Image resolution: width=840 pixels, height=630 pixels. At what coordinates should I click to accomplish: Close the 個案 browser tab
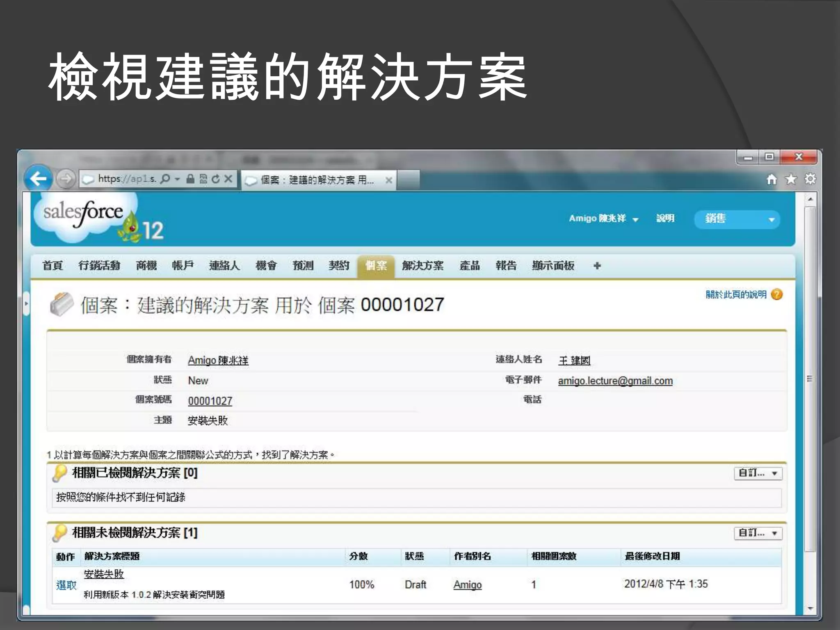[389, 180]
